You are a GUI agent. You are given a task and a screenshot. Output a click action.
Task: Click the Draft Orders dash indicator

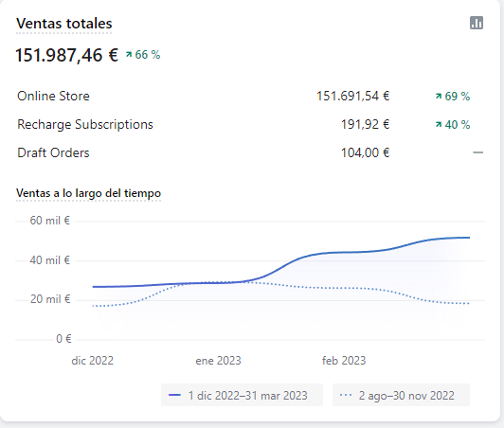pyautogui.click(x=478, y=152)
